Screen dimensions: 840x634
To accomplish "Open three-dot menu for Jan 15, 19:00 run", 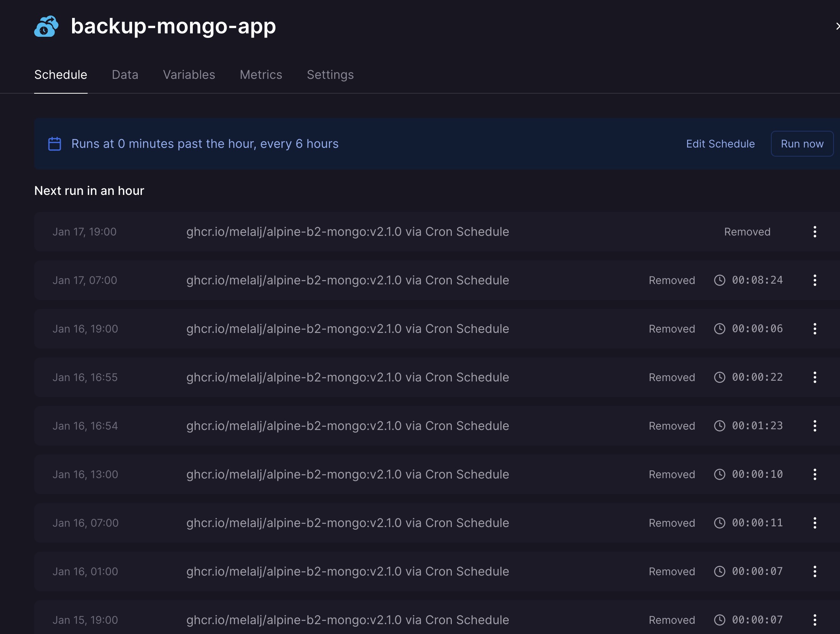I will (x=815, y=620).
